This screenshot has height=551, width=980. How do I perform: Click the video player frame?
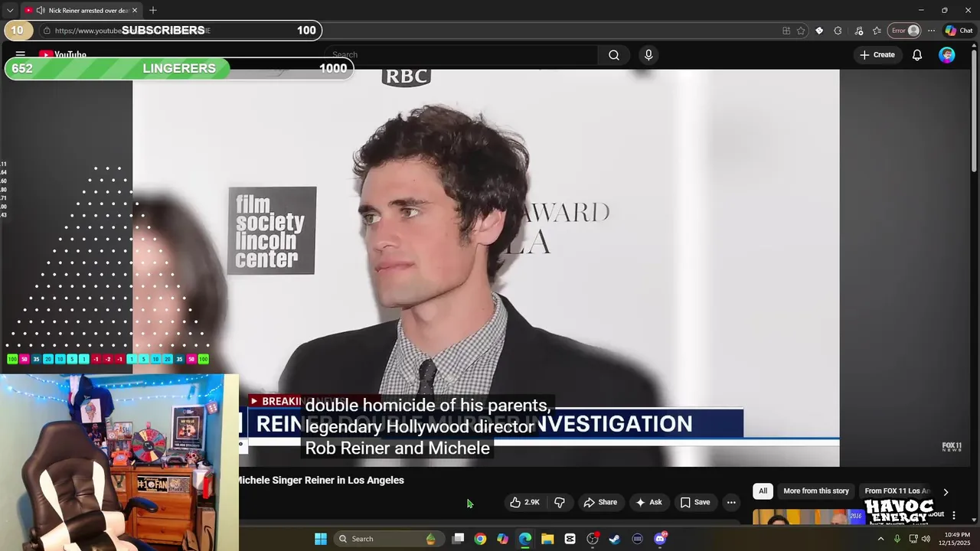click(485, 268)
